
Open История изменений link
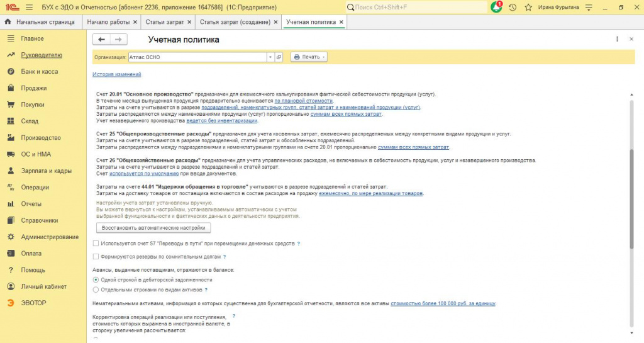point(116,74)
